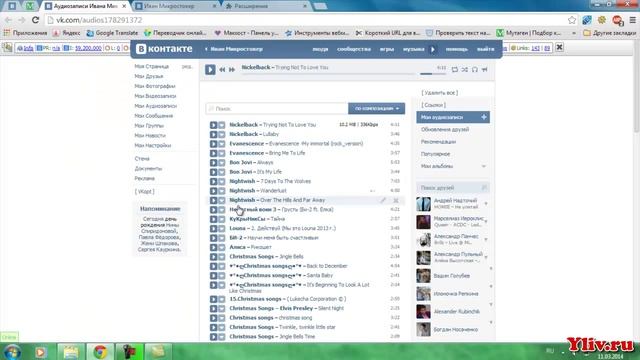Edit the Nightwish – Over The Hills track (pencil icon)
This screenshot has height=360, width=640.
383,200
